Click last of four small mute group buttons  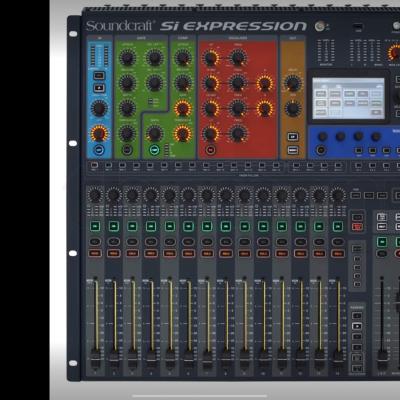coord(357,284)
